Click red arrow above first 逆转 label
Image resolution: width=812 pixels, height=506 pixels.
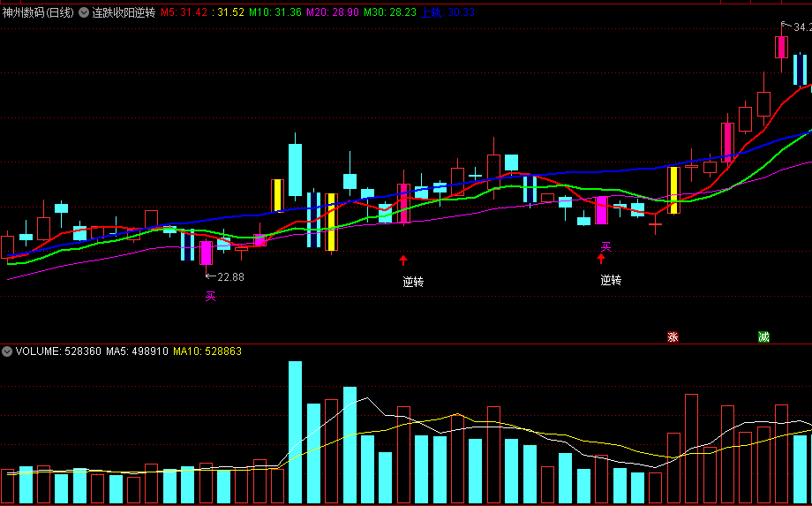403,260
